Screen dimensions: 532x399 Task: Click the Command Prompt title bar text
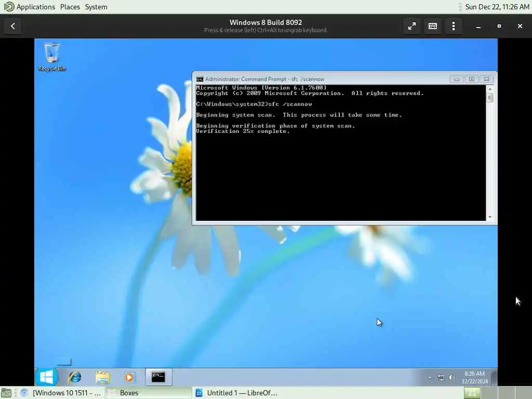[264, 79]
